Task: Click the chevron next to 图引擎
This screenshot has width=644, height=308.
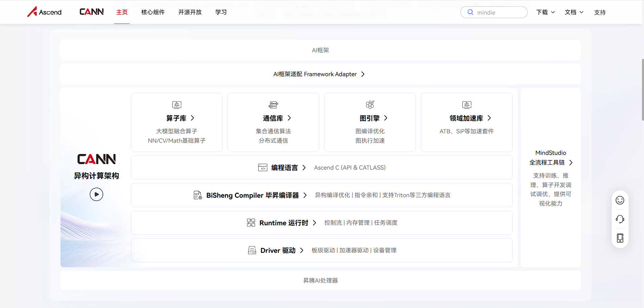Action: (386, 118)
